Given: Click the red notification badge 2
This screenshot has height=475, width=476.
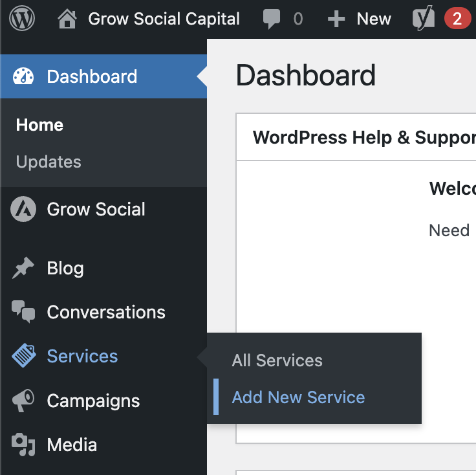Looking at the screenshot, I should [457, 19].
